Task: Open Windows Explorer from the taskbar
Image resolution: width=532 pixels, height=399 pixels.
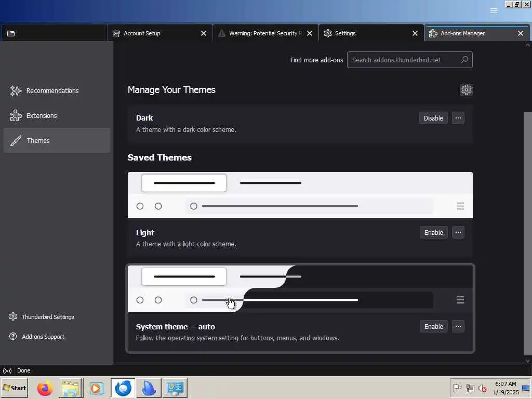Action: click(x=71, y=388)
